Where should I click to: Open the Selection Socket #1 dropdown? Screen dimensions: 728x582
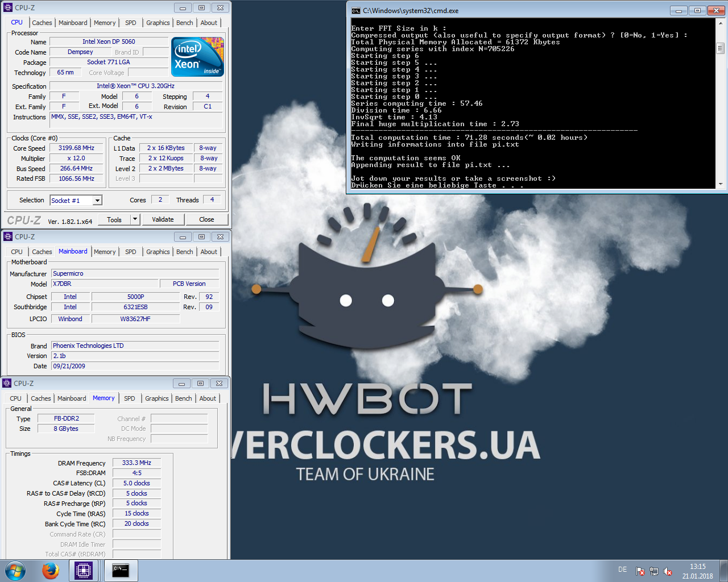[x=98, y=200]
